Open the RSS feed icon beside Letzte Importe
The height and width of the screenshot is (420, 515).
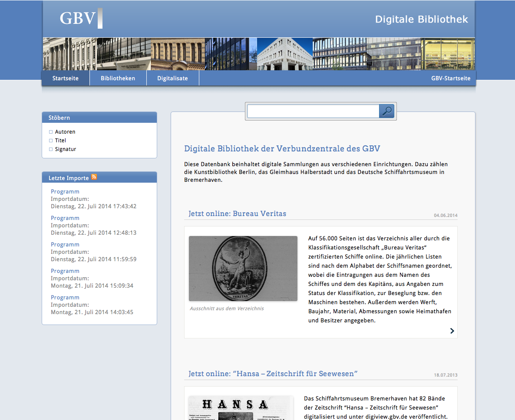coord(94,177)
